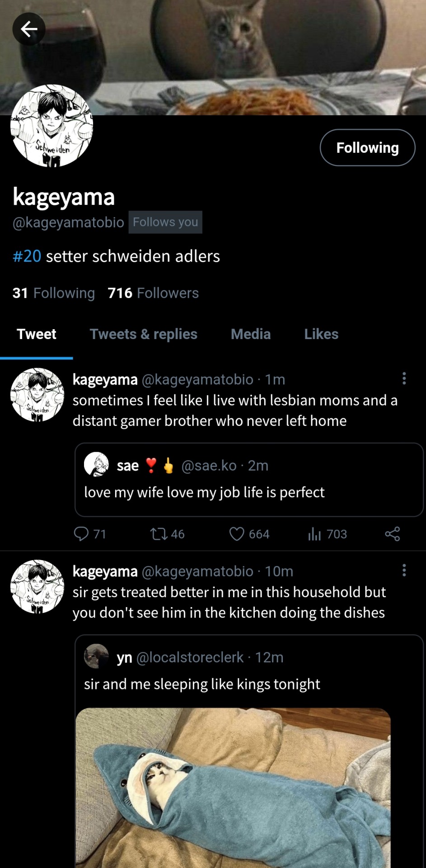Open kageyama's large profile picture
This screenshot has height=868, width=426.
(x=51, y=126)
